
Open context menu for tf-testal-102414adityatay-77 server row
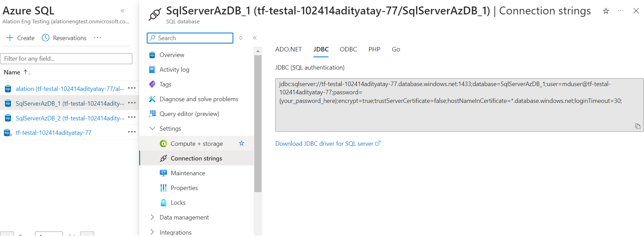click(132, 132)
